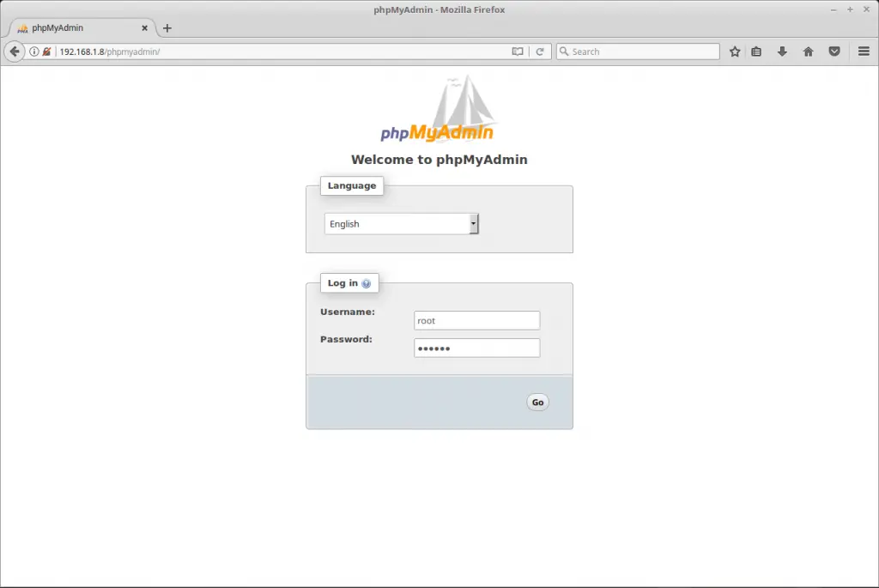Minimize the Firefox window
879x588 pixels.
tap(834, 9)
